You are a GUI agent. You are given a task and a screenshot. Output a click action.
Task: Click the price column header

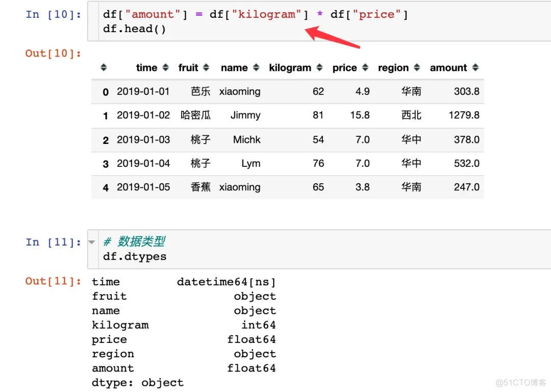(345, 68)
